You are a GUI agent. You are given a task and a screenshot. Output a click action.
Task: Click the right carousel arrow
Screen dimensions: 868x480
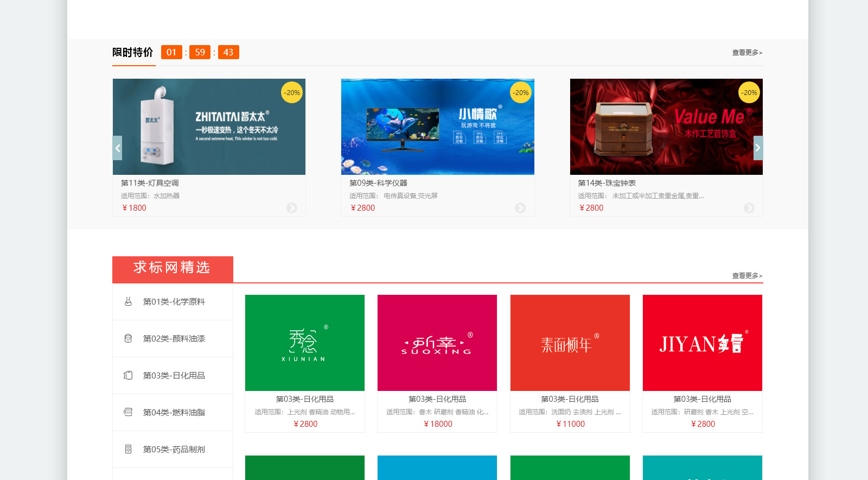tap(758, 148)
